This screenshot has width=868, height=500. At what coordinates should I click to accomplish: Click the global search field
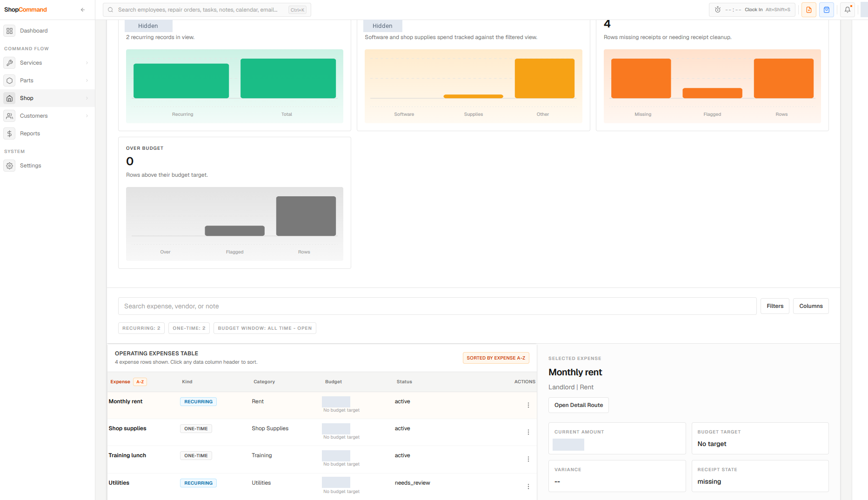tap(207, 10)
